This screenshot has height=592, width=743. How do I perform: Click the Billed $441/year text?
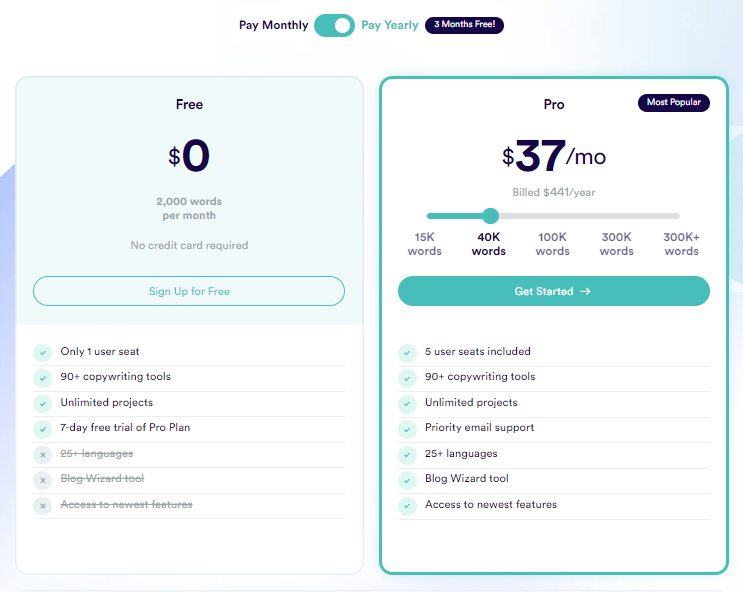pyautogui.click(x=553, y=192)
